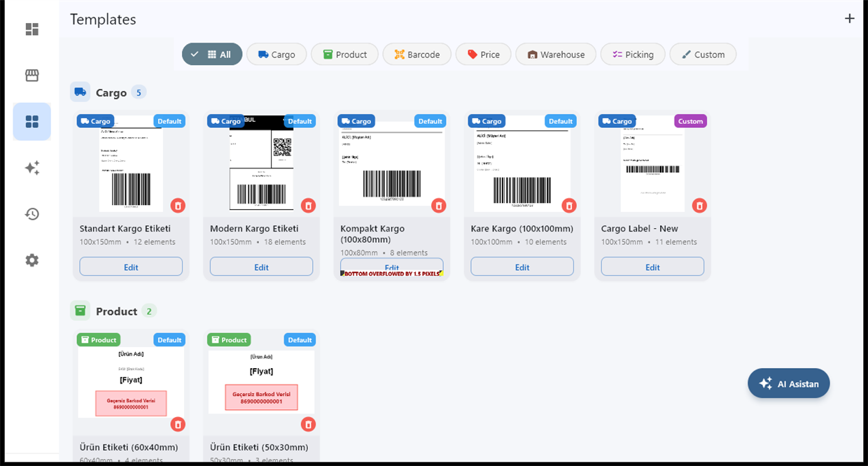Open the settings gear in sidebar
The width and height of the screenshot is (868, 466).
(31, 260)
